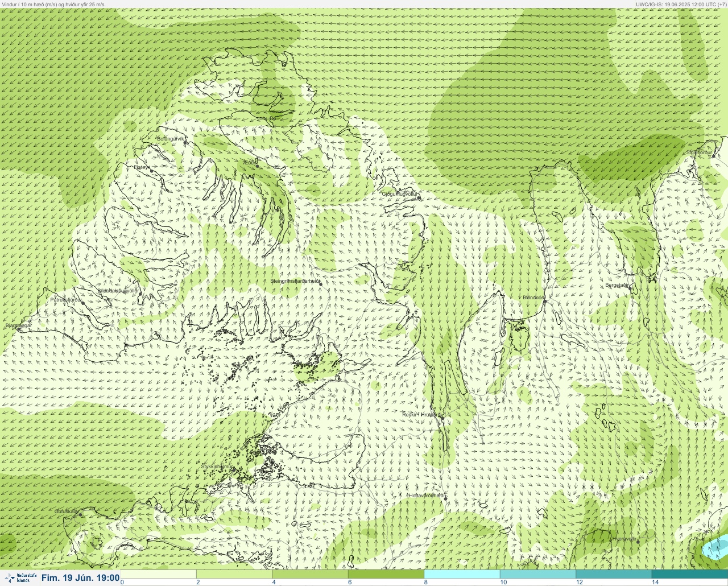Click the Flateyri station label
The image size is (728, 586).
142,167
